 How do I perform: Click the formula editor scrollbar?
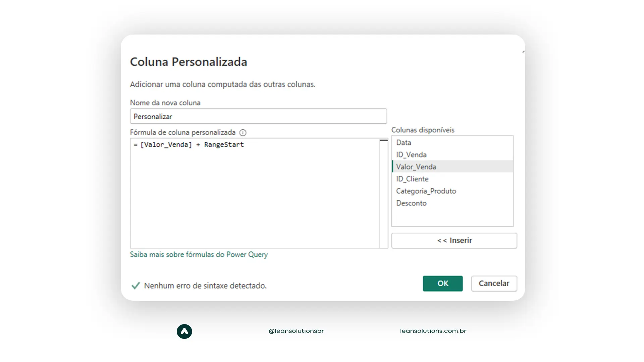384,193
